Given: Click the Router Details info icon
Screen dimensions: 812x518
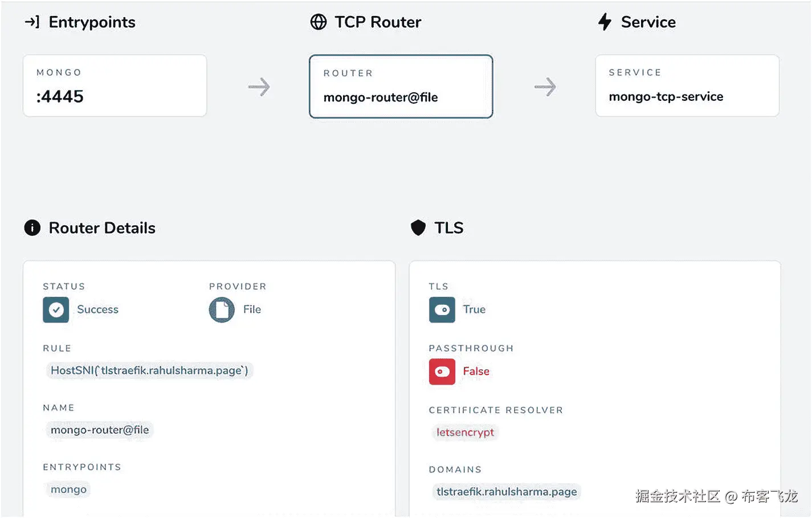Looking at the screenshot, I should point(32,228).
